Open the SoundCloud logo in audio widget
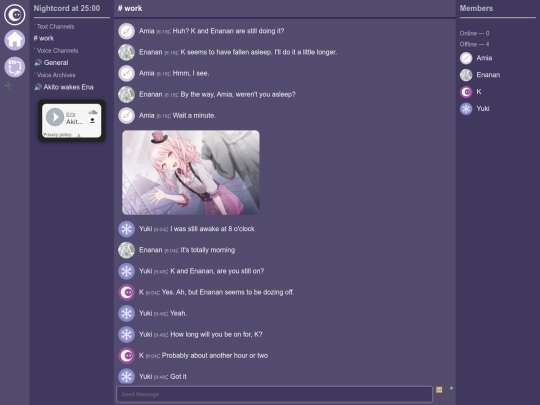 pyautogui.click(x=93, y=112)
